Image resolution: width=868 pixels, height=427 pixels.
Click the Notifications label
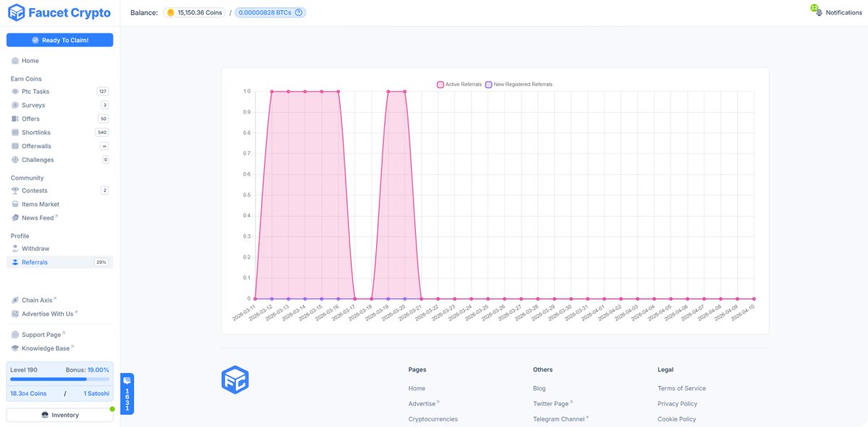click(x=844, y=13)
